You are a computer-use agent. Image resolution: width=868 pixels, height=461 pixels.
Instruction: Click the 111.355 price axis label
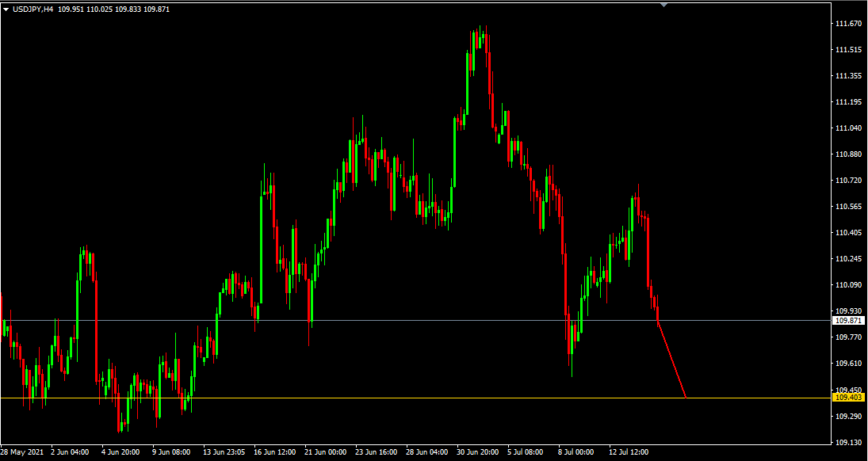click(x=849, y=76)
